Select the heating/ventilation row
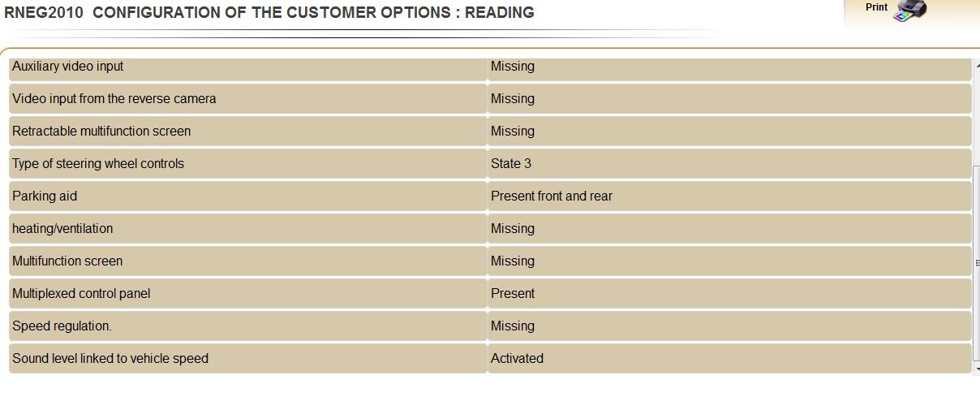 [x=490, y=229]
